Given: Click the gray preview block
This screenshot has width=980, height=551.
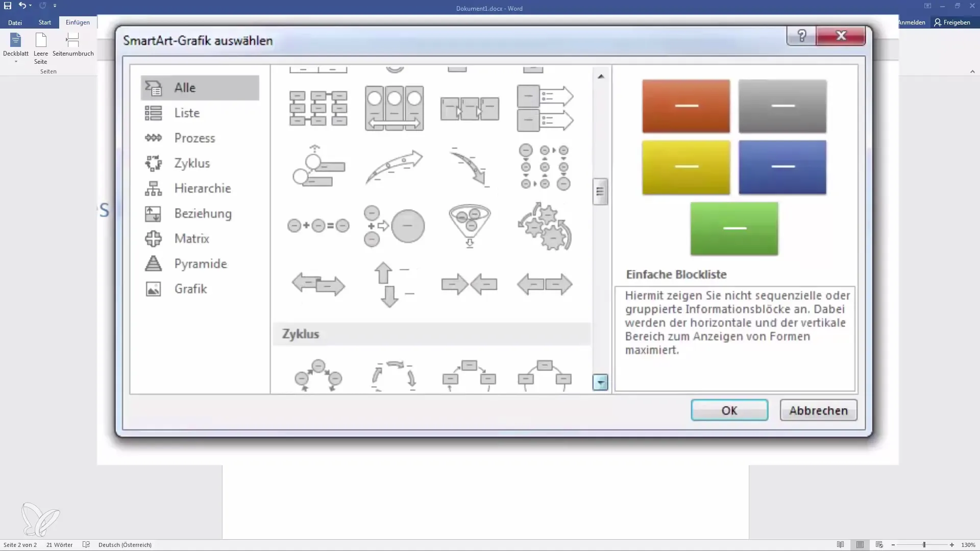Looking at the screenshot, I should tap(782, 106).
